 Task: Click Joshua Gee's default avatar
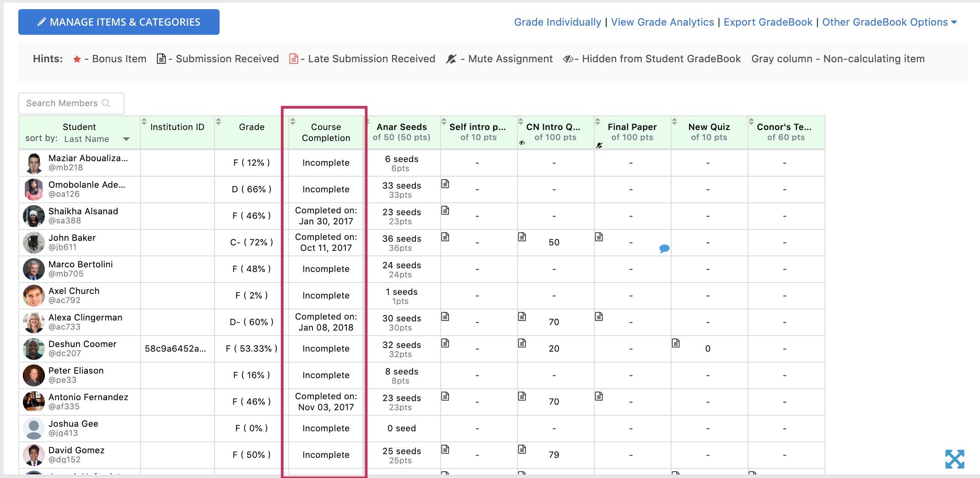(x=34, y=429)
